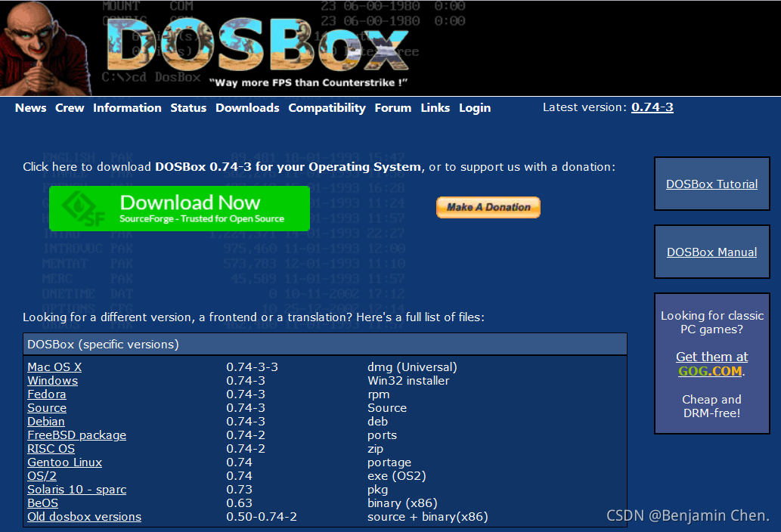This screenshot has width=781, height=532.
Task: Download the Mac OS X version
Action: 54,367
